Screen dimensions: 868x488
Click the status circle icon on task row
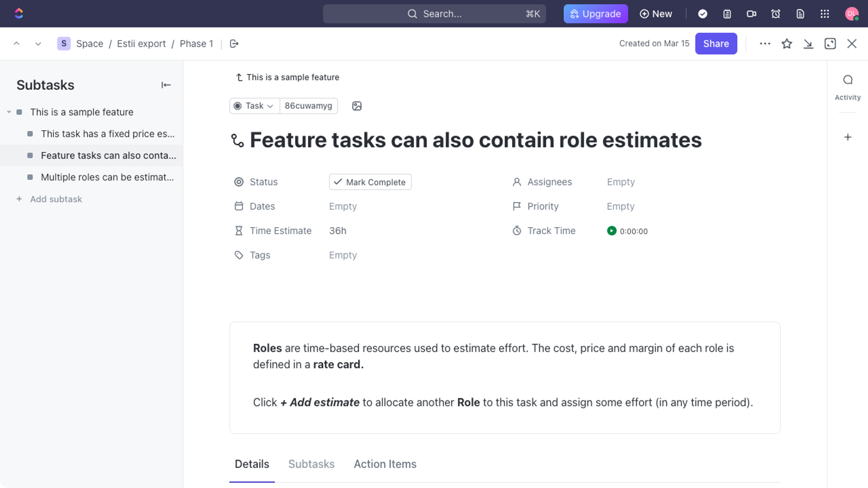click(30, 156)
